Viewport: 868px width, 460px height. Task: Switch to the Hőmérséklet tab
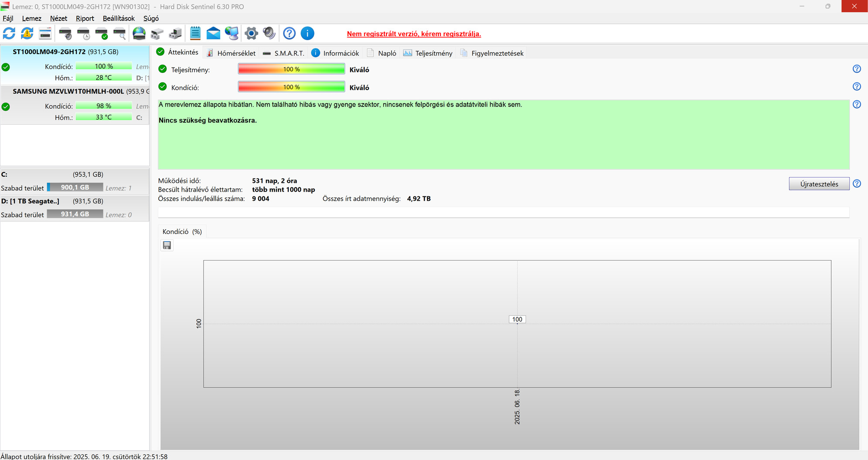point(231,53)
